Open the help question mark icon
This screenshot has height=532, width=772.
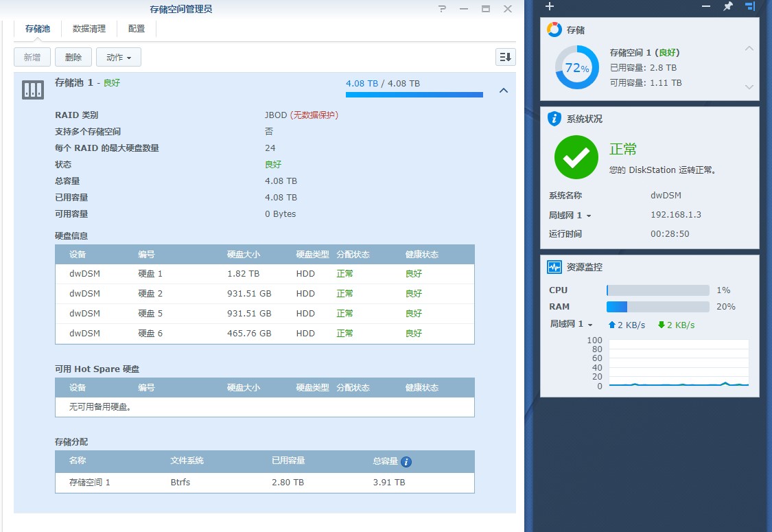point(442,9)
